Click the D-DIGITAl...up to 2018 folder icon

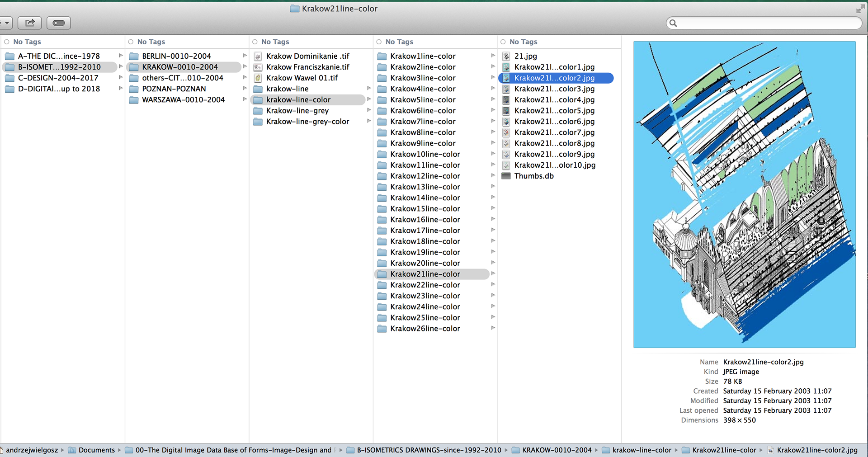pyautogui.click(x=9, y=89)
